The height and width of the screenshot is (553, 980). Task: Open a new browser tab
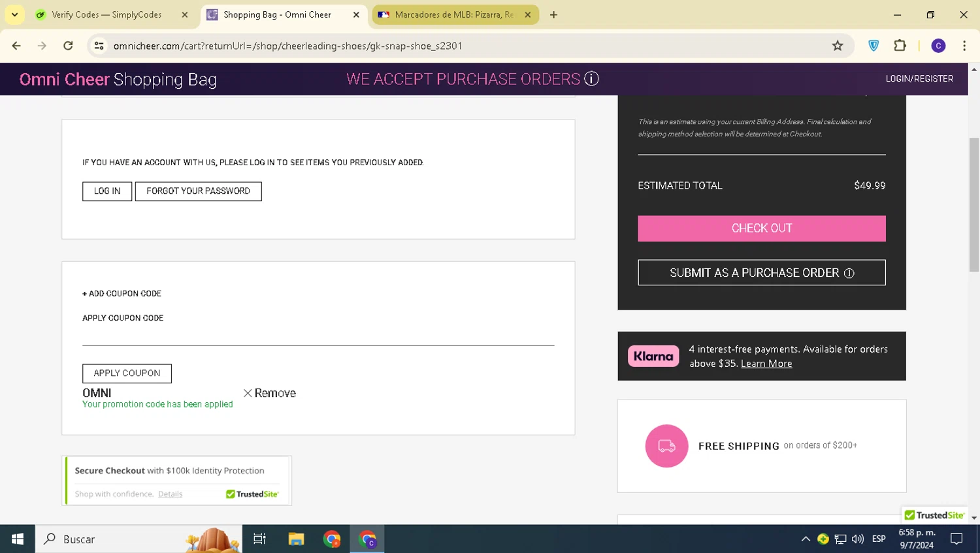[553, 14]
